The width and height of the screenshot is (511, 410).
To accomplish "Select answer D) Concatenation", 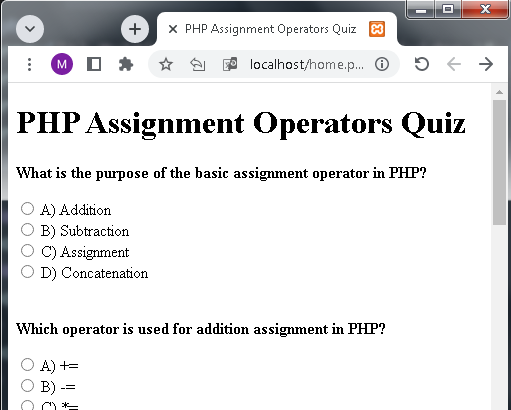I will [x=27, y=272].
